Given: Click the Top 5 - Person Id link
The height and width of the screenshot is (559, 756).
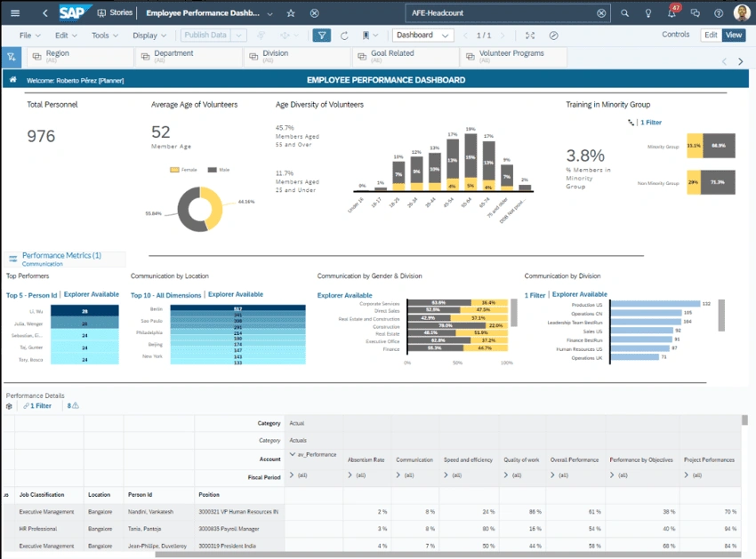Looking at the screenshot, I should 32,294.
